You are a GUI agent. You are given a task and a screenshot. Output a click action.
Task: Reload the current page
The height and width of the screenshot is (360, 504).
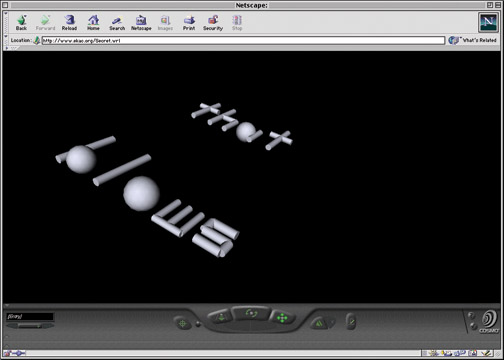coord(69,23)
